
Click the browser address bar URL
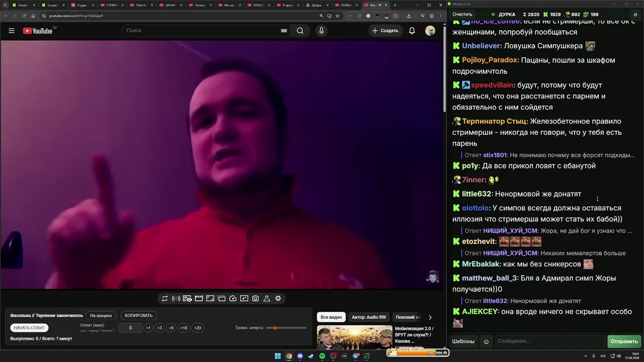[x=76, y=16]
